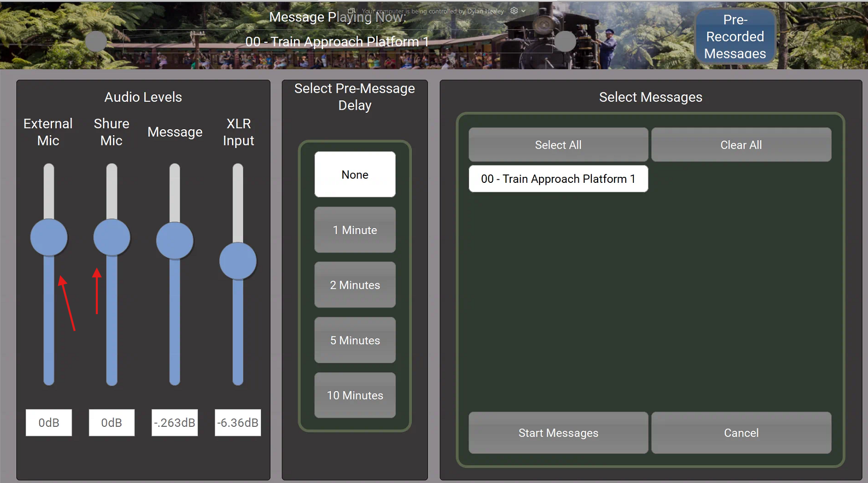Set the pre-message delay to 5 Minutes
868x483 pixels.
tap(355, 340)
